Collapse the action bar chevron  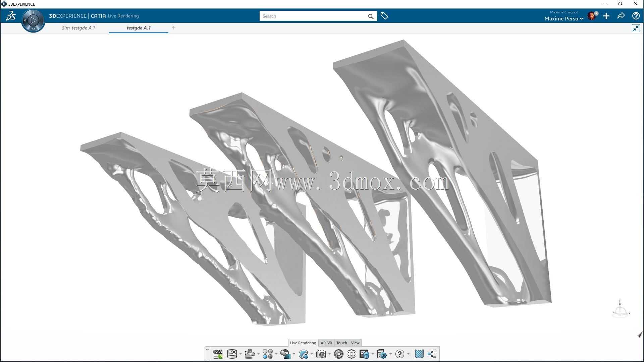[207, 350]
